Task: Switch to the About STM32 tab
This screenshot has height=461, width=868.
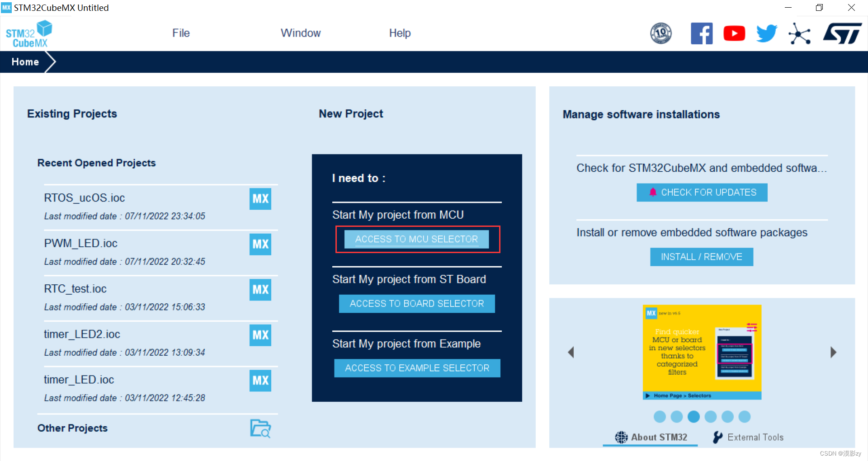Action: 651,437
